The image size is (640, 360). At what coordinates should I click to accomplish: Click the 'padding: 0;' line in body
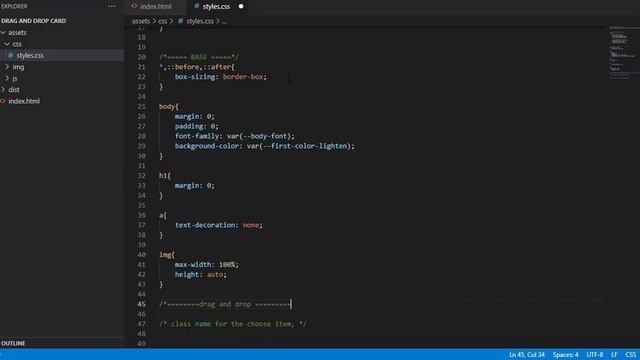[x=197, y=126]
